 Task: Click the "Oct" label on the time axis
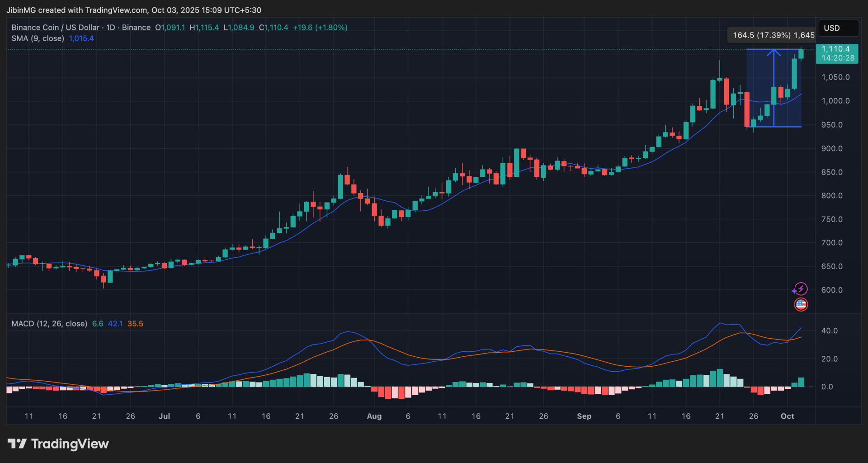pos(787,416)
